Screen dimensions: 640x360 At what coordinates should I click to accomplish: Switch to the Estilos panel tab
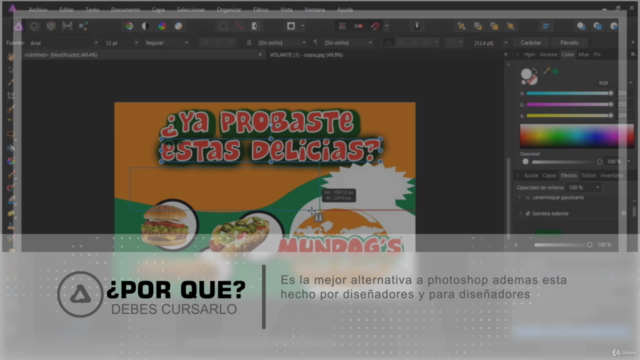coord(589,176)
